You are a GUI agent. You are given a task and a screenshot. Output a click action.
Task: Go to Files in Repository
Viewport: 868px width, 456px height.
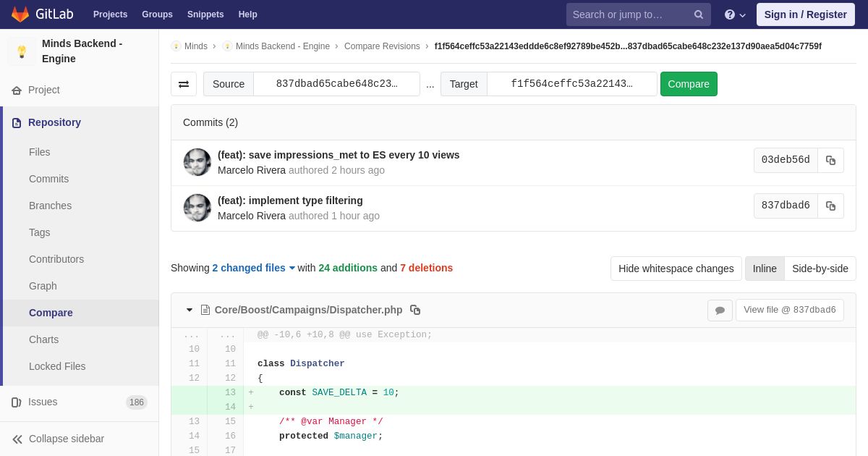point(40,152)
